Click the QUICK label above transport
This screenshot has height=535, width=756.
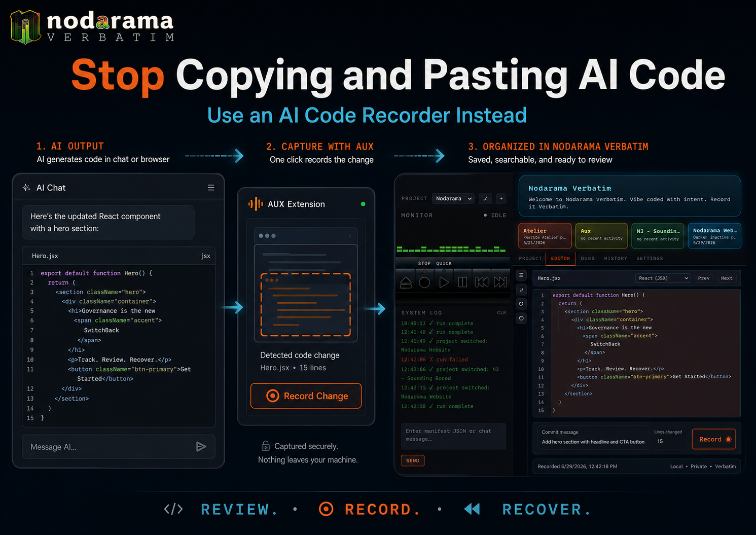click(x=444, y=263)
